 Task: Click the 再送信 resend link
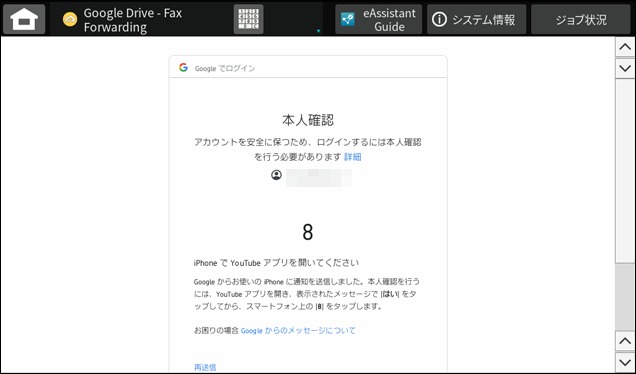(205, 368)
